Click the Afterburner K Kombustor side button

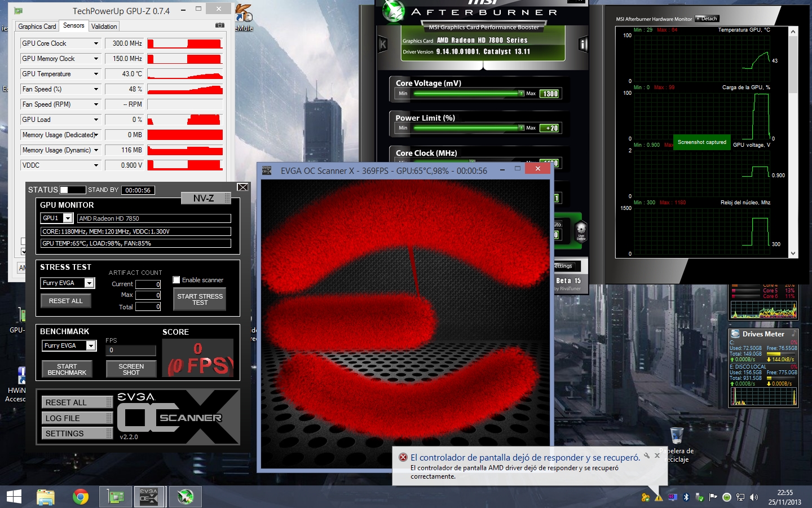click(383, 44)
